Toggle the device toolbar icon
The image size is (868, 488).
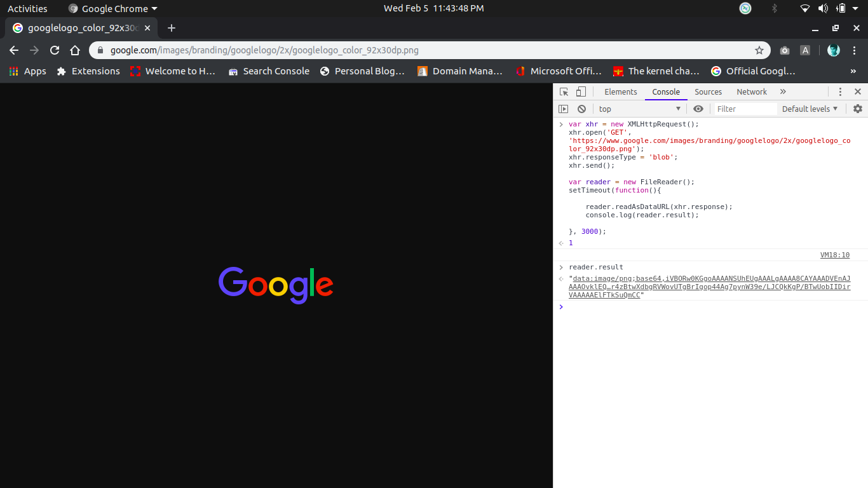pyautogui.click(x=581, y=92)
